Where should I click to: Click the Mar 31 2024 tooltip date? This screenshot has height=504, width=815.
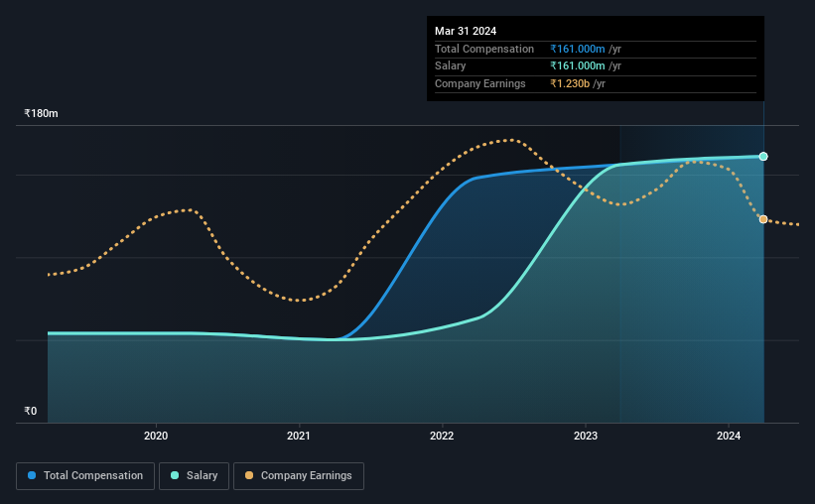pos(466,31)
